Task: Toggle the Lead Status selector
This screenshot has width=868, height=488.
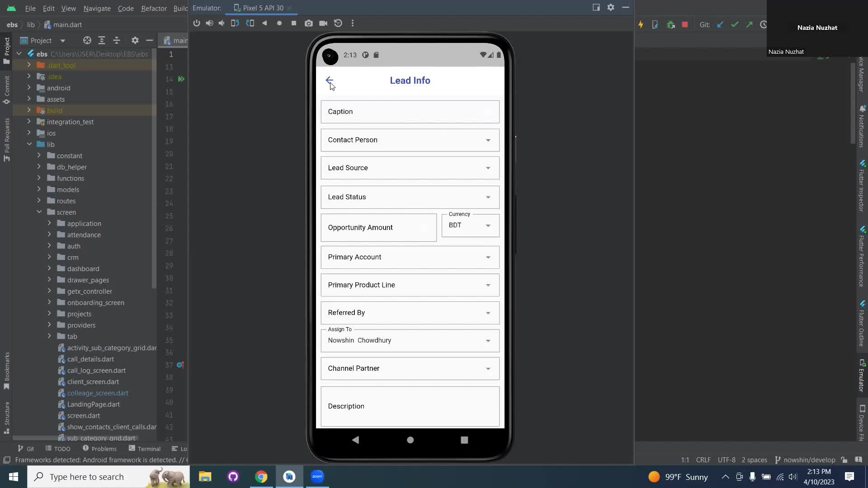Action: [x=490, y=197]
